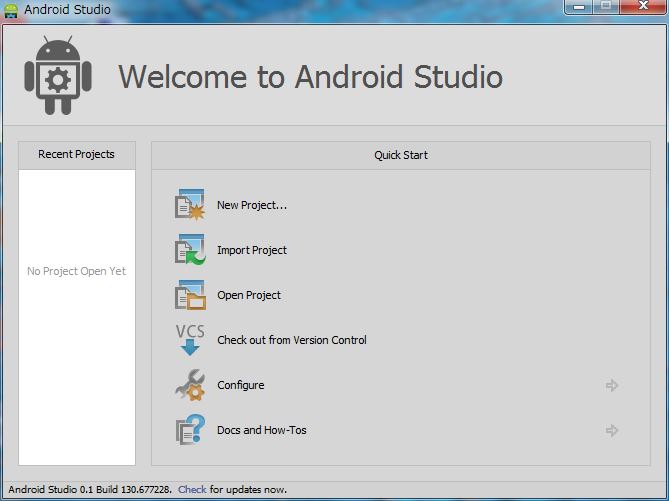Choose Check out from Version Control

click(x=292, y=340)
